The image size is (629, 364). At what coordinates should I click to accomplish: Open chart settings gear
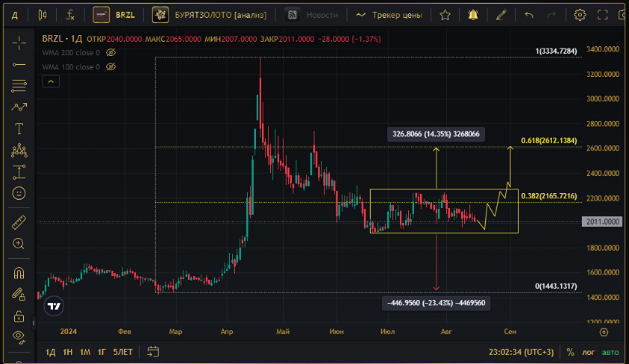[580, 15]
